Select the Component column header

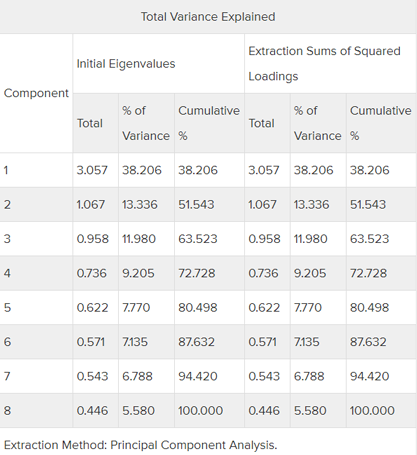click(x=36, y=93)
